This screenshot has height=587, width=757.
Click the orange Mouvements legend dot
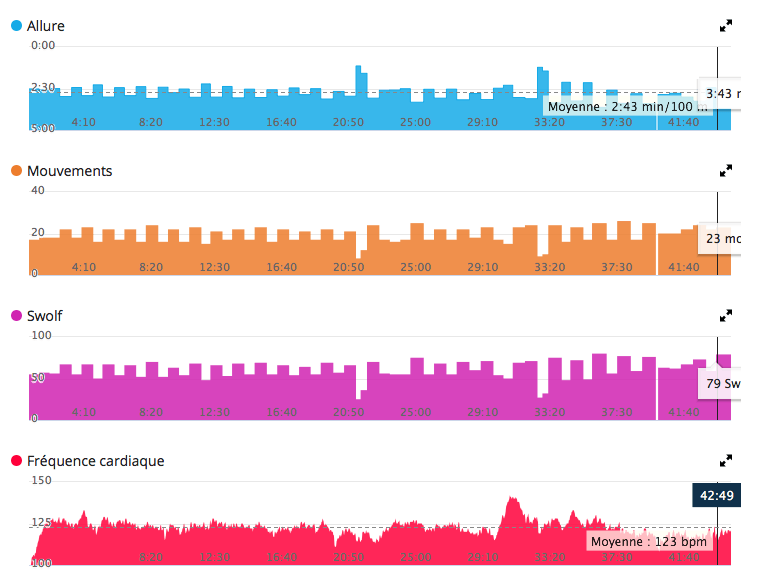coord(16,171)
